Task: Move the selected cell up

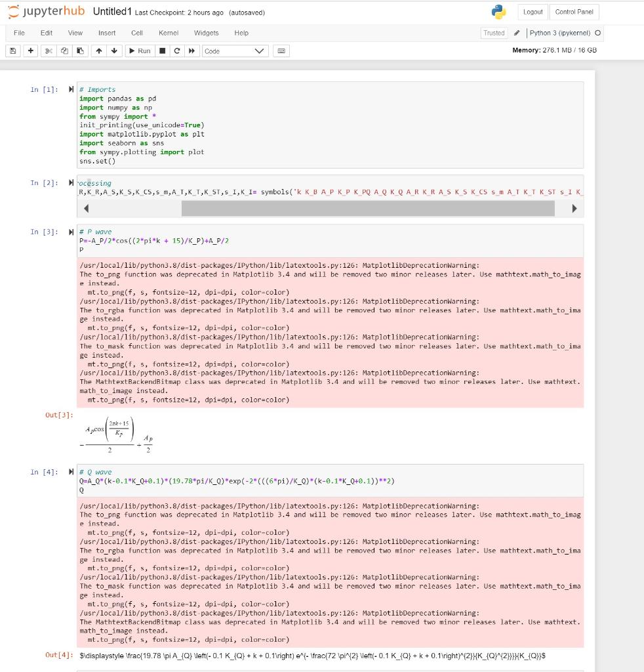Action: 99,51
